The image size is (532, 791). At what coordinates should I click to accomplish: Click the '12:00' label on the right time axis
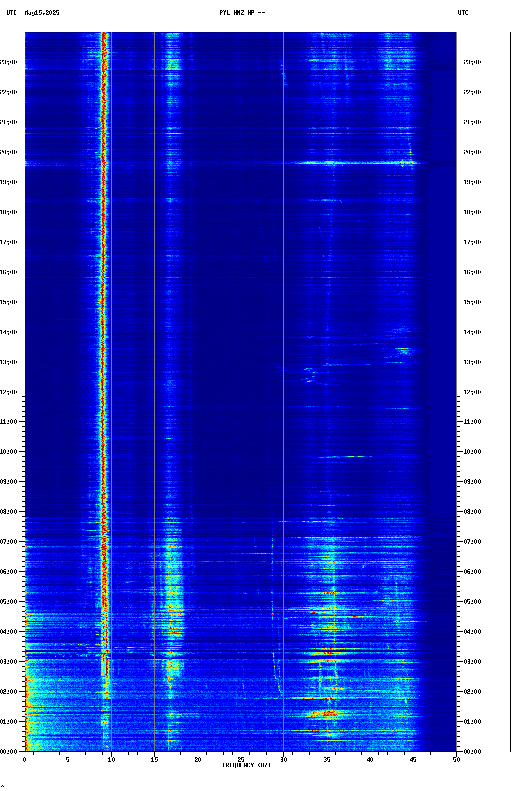pyautogui.click(x=472, y=392)
